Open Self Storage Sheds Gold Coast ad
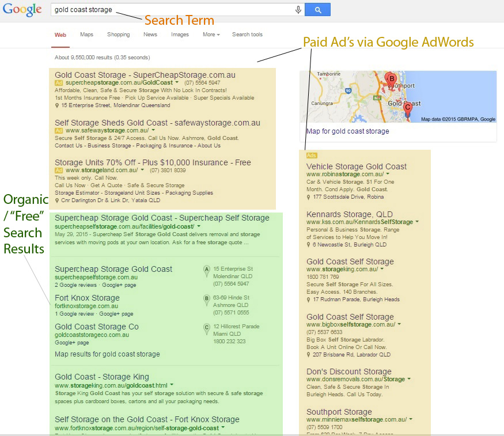The image size is (504, 436). (x=157, y=123)
